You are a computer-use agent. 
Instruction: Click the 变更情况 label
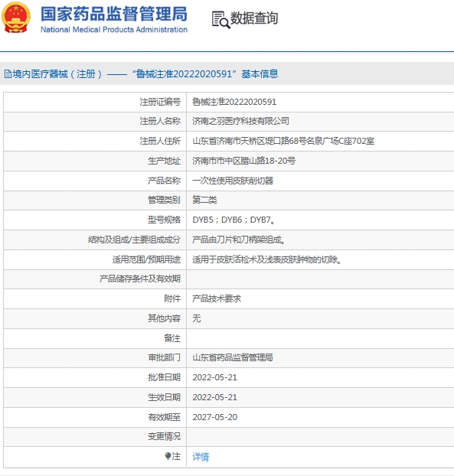point(165,436)
